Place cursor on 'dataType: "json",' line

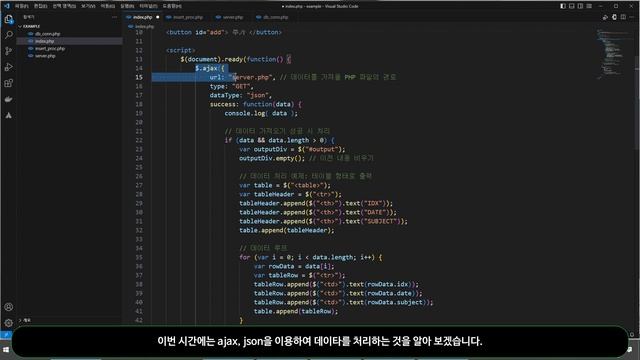point(240,95)
